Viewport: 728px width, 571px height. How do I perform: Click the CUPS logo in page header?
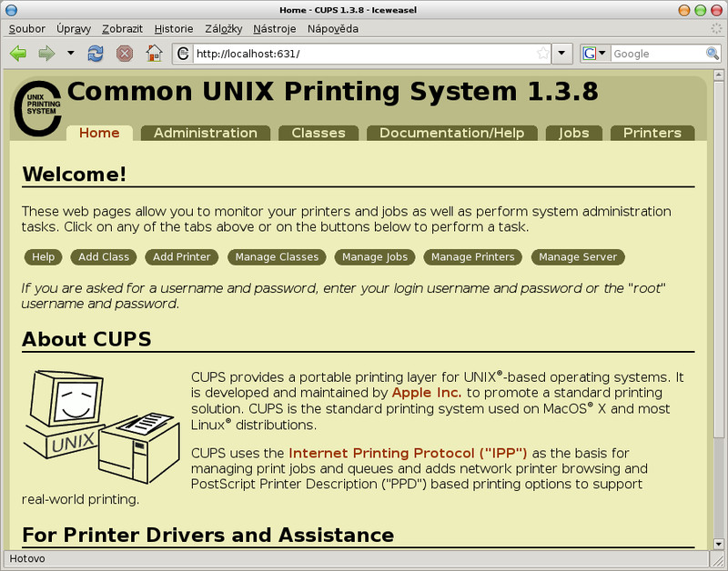(x=37, y=108)
